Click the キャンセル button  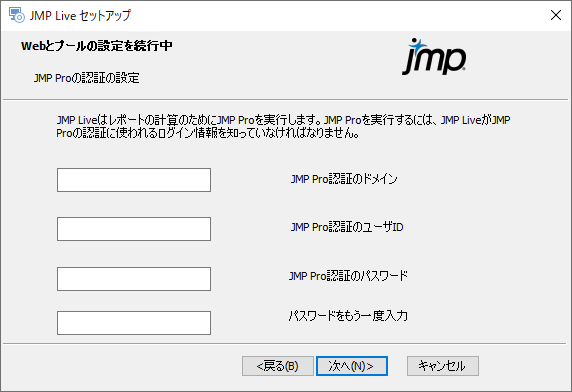click(x=443, y=366)
